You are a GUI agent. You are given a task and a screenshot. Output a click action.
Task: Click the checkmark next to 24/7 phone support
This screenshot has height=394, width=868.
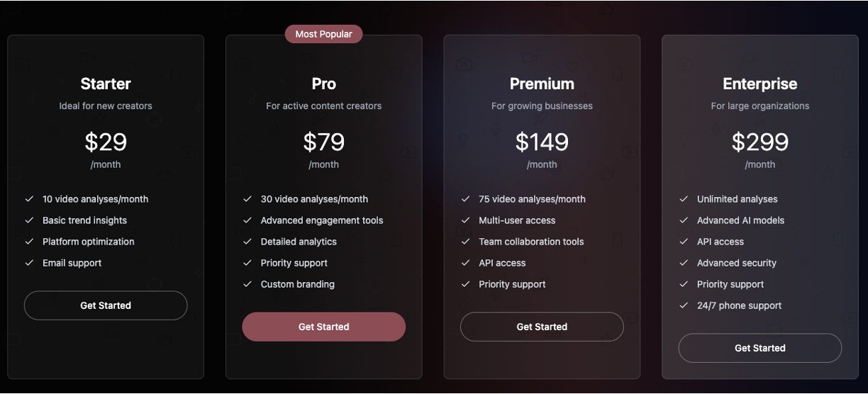pos(684,305)
